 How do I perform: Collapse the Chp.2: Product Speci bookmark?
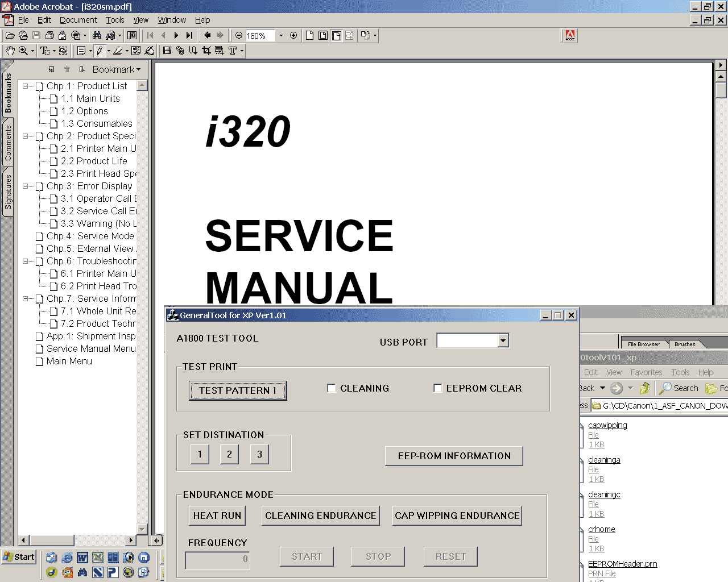tap(26, 136)
